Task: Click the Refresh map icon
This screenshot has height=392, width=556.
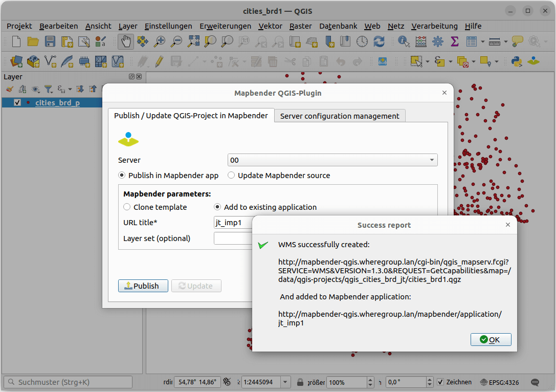Action: (379, 41)
